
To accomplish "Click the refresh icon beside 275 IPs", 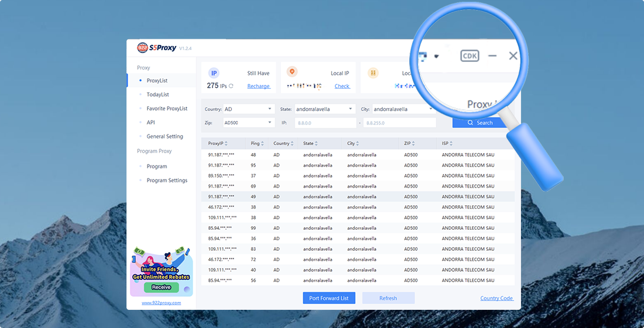I will tap(231, 86).
